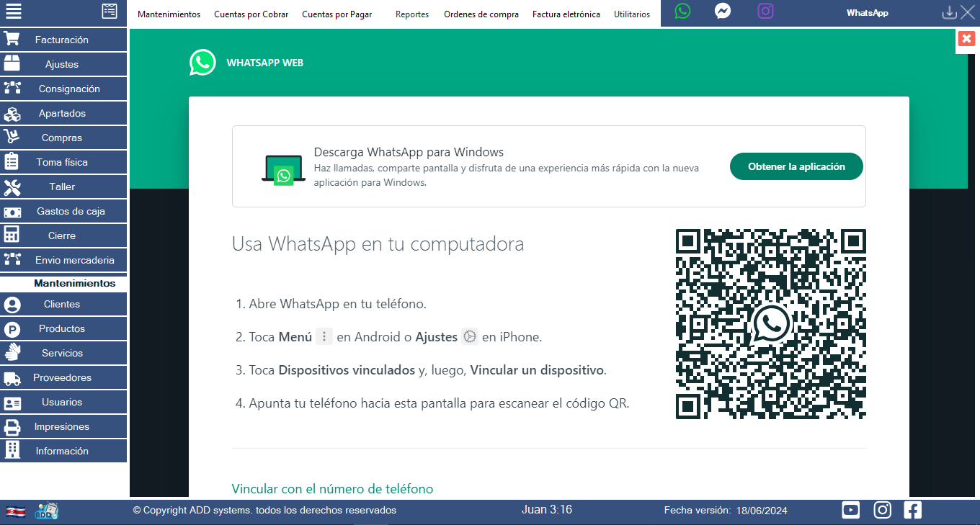Click the WhatsApp QR code image

click(x=770, y=324)
